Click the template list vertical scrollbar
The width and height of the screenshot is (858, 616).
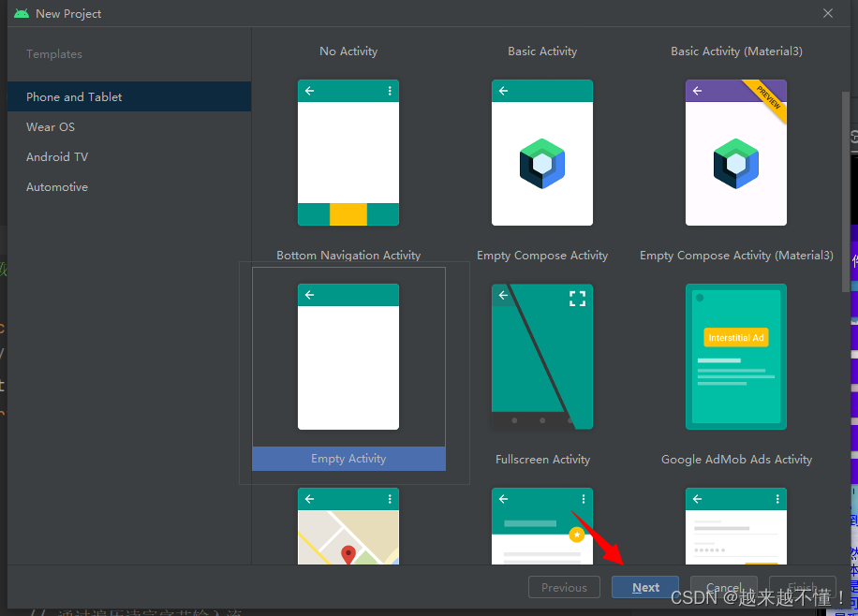coord(846,192)
